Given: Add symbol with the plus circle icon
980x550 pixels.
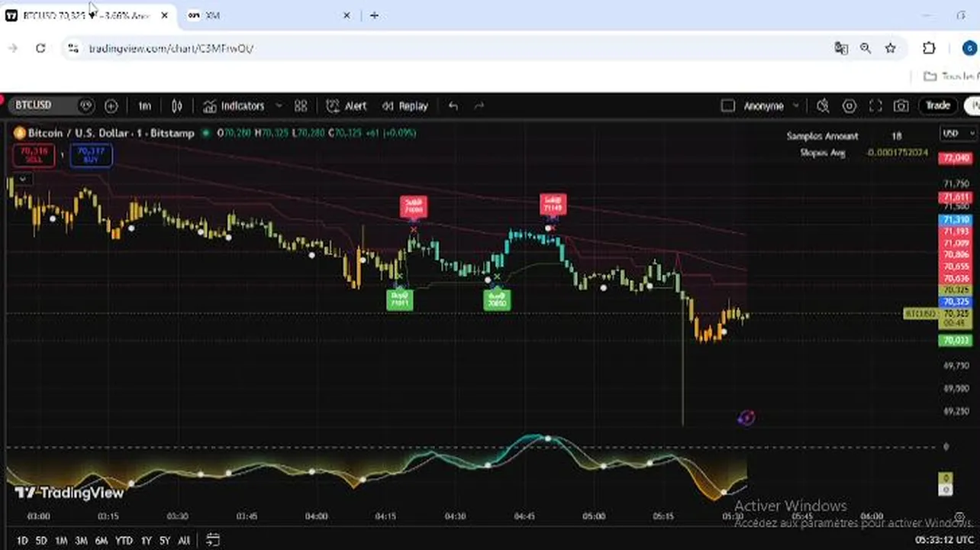Looking at the screenshot, I should coord(111,106).
